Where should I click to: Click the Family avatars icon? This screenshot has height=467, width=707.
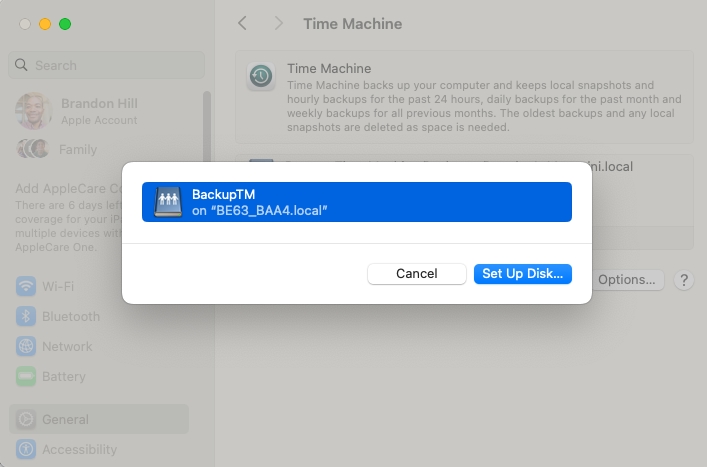click(x=32, y=149)
